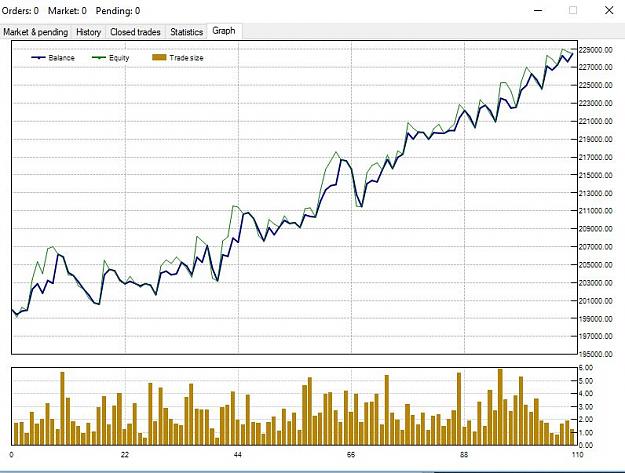Open the Market & pending tab
This screenshot has width=625, height=473.
tap(35, 32)
